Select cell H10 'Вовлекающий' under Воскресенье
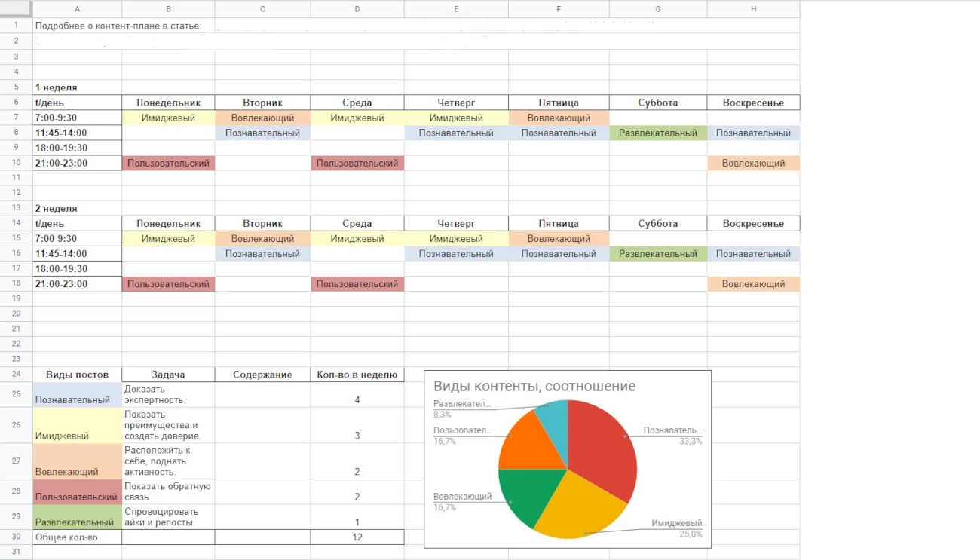 pyautogui.click(x=753, y=163)
